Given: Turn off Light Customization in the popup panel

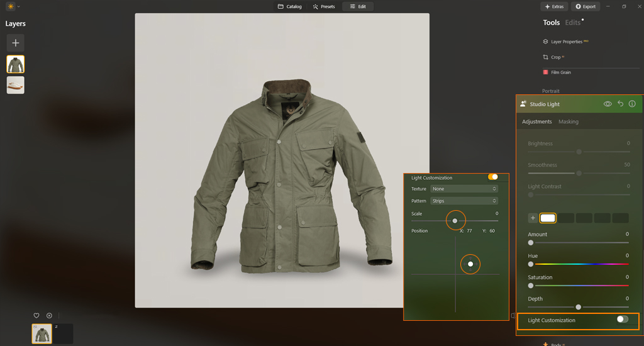Looking at the screenshot, I should (493, 177).
